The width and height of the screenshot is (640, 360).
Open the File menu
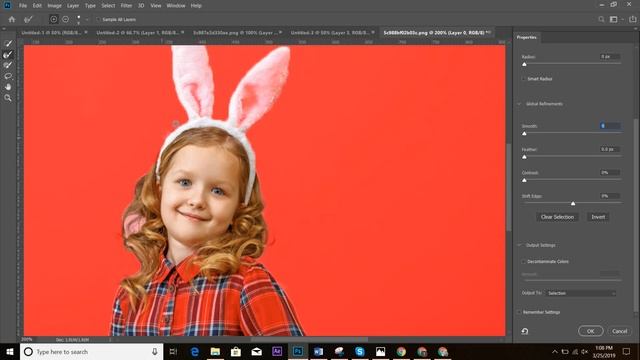pyautogui.click(x=23, y=6)
